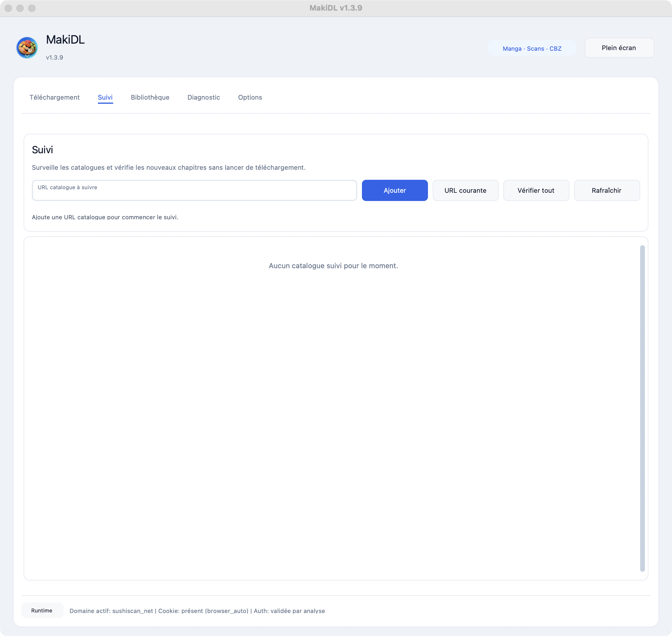Click the Suivi section heading

point(42,150)
